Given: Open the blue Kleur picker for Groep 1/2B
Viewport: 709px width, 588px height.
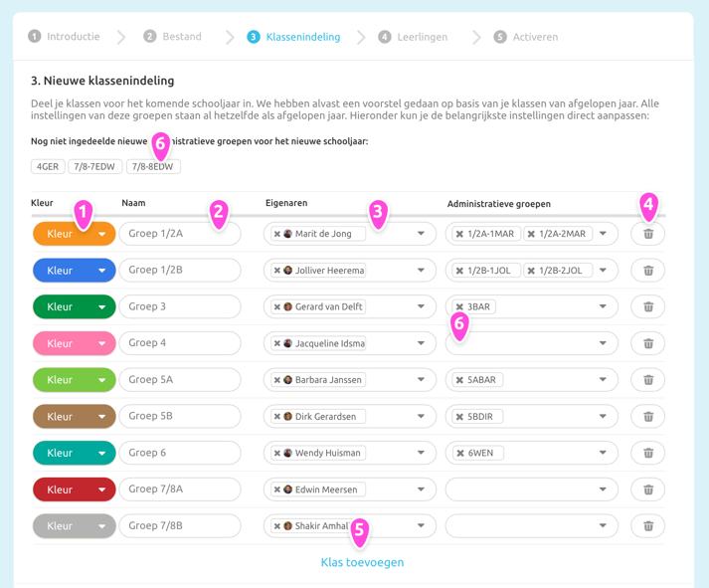Looking at the screenshot, I should point(75,271).
